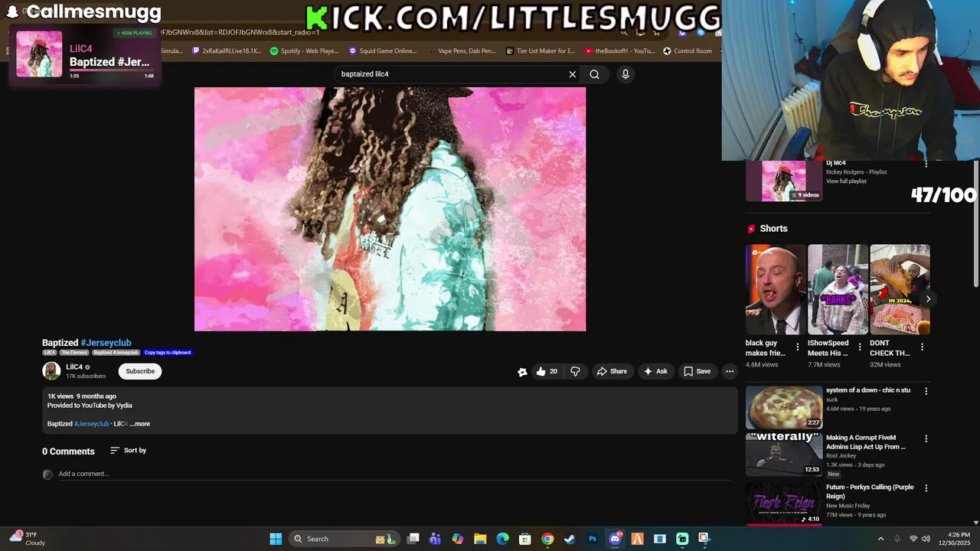Open options for 'black guy makes frie...' short
Image resolution: width=980 pixels, height=551 pixels.
798,347
